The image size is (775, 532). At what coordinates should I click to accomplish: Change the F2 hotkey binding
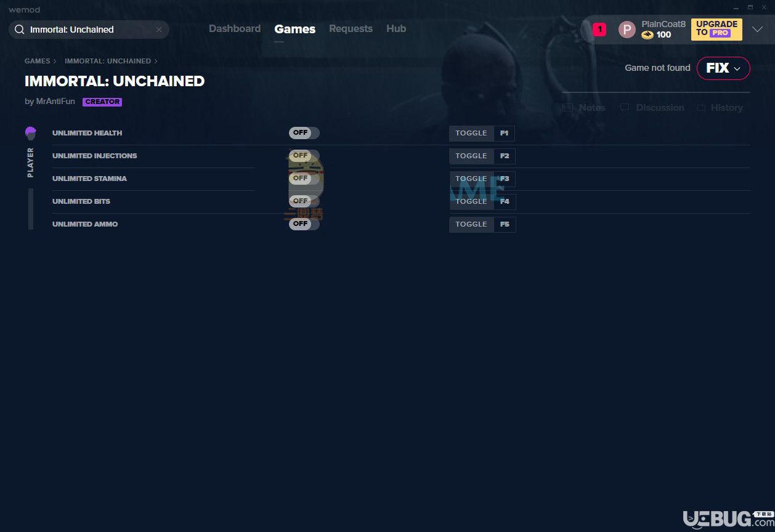point(505,156)
